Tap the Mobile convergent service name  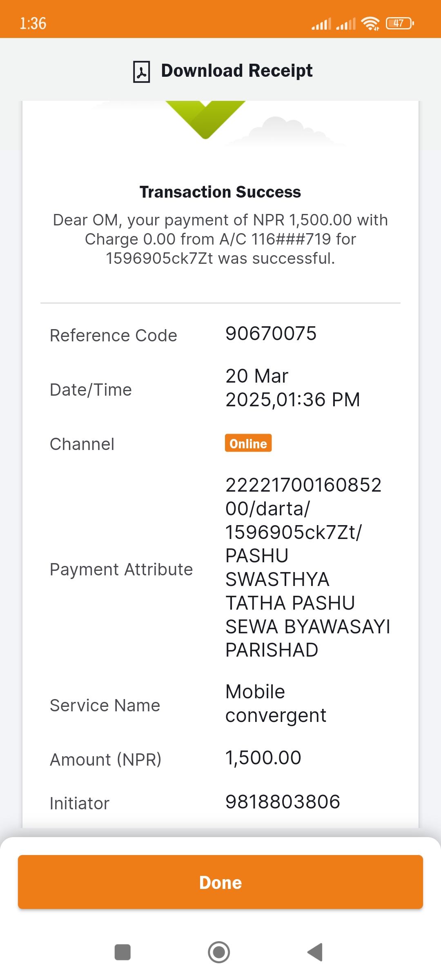point(276,704)
